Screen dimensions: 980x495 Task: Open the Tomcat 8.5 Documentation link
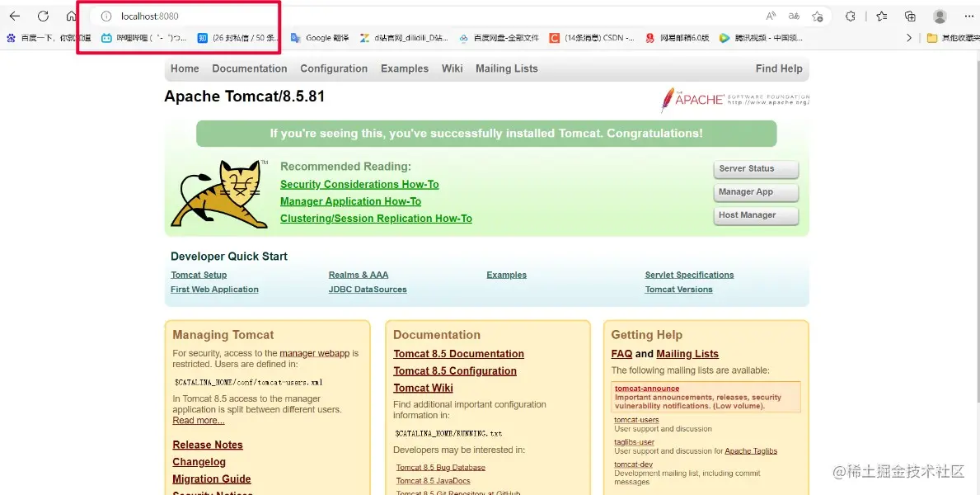[459, 354]
